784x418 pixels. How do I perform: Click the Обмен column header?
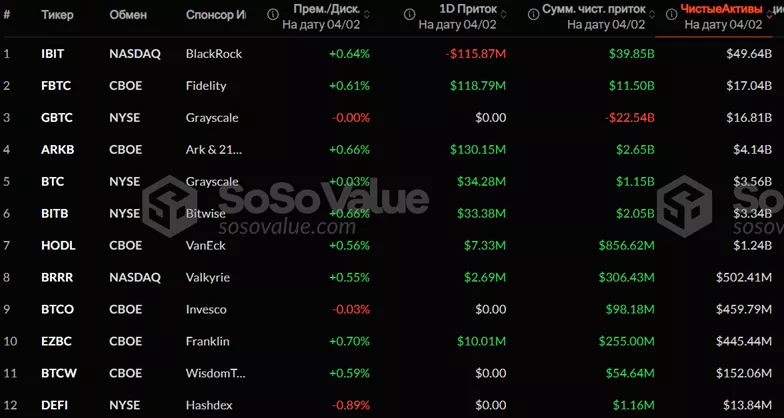128,15
